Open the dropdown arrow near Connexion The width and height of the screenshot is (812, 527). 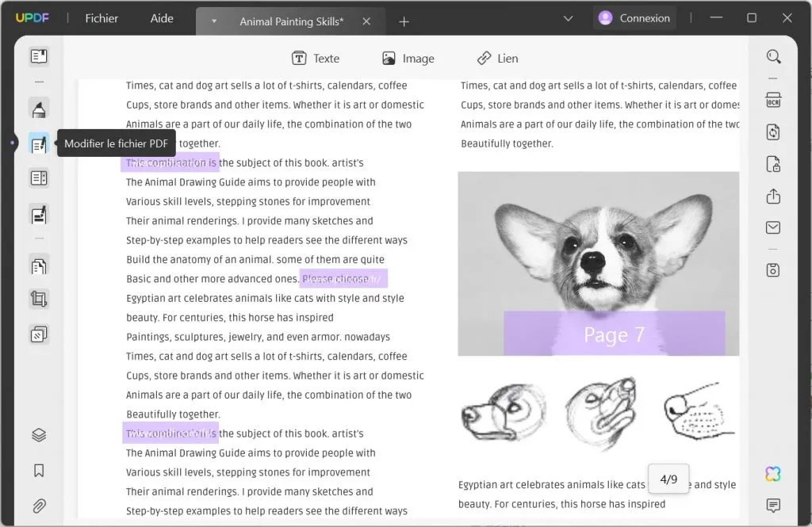[x=568, y=17]
